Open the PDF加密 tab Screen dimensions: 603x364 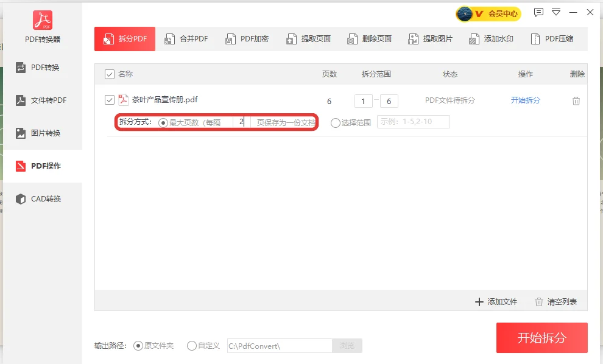coord(247,39)
